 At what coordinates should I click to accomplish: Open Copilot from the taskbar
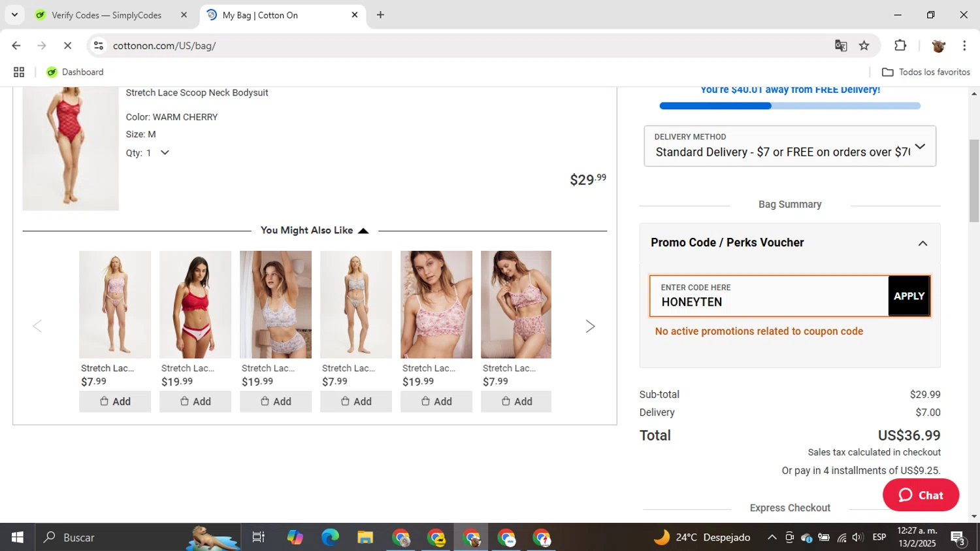(x=295, y=537)
